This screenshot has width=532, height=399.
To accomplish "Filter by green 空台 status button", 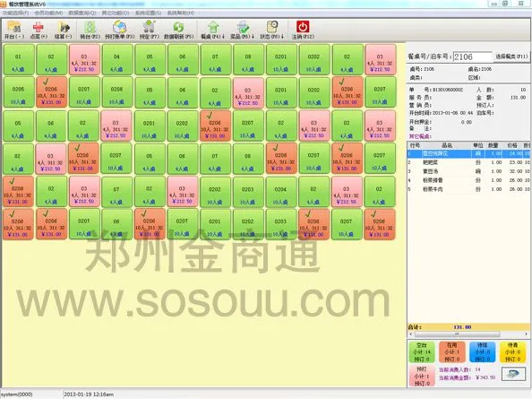I will [422, 352].
